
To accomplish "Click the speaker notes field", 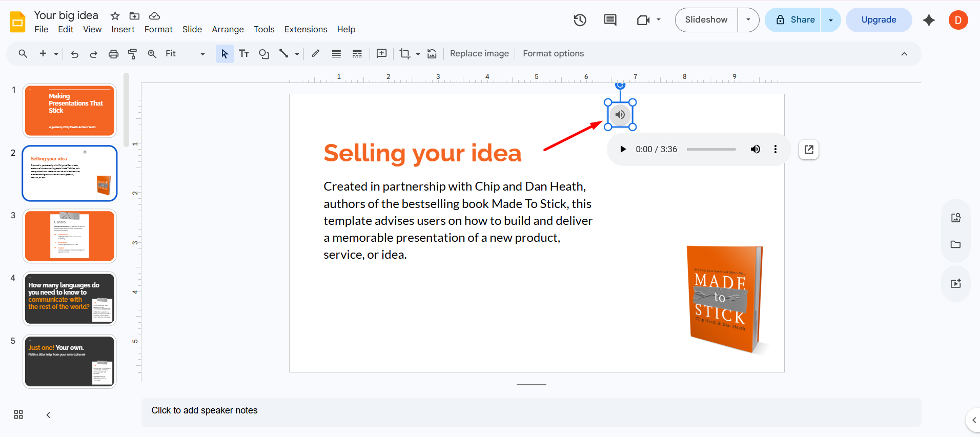I will pos(531,412).
